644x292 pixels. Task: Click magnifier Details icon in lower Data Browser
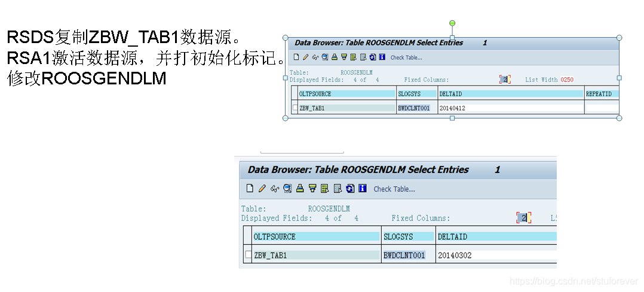[287, 188]
